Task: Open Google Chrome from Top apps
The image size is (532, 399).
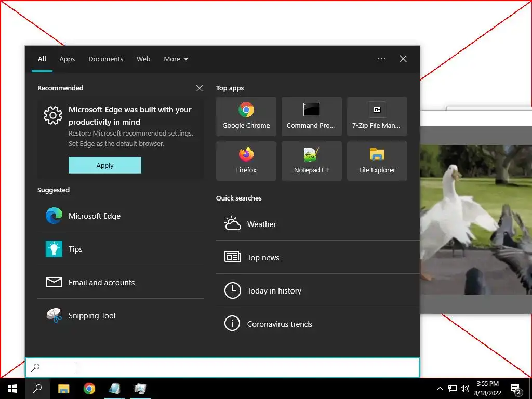Action: click(x=246, y=116)
